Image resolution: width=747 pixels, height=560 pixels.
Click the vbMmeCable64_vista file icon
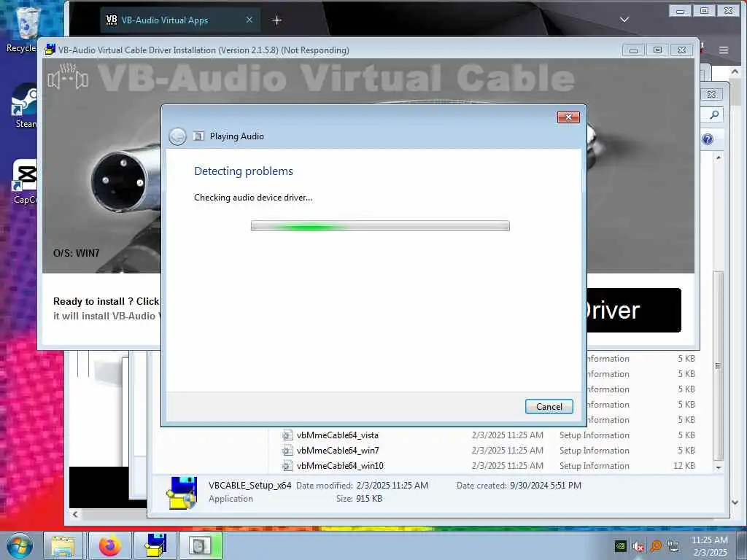tap(287, 435)
